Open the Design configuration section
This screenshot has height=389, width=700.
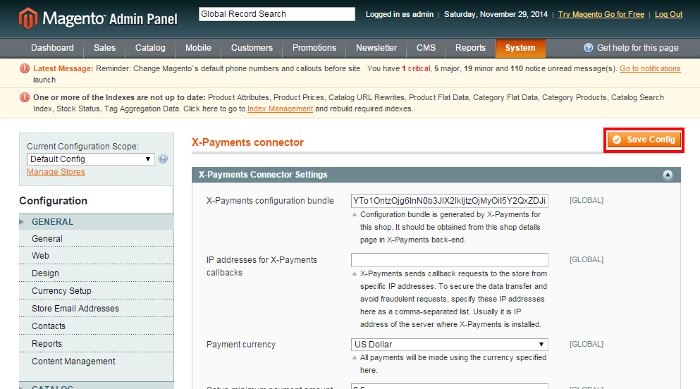[x=96, y=273]
